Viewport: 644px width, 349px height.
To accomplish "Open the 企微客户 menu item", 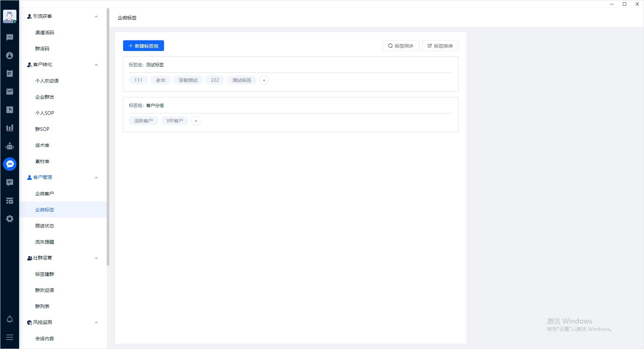I will [x=45, y=194].
